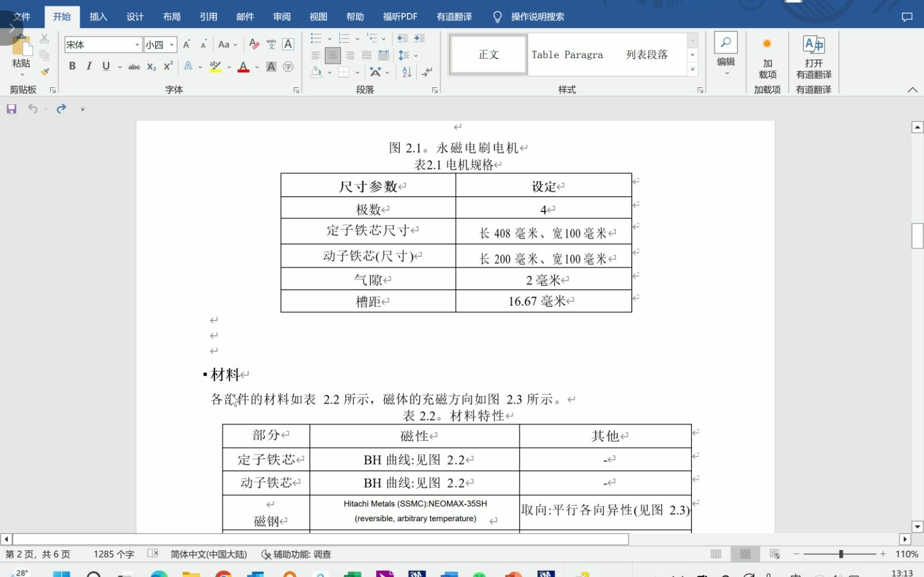The height and width of the screenshot is (577, 924).
Task: Toggle italic formatting
Action: [89, 67]
